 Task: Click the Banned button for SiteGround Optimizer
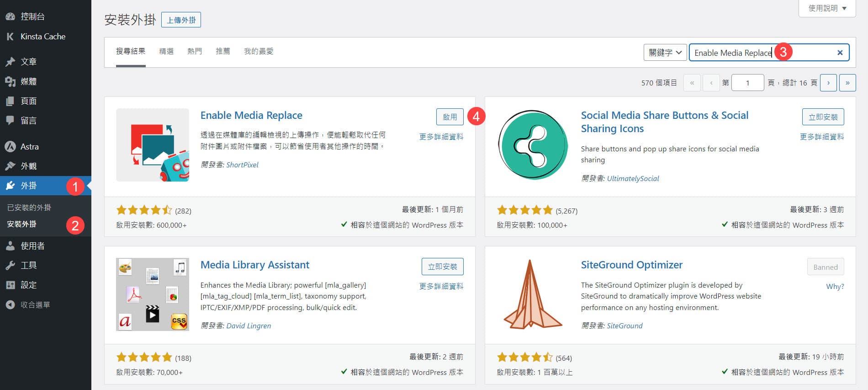826,267
